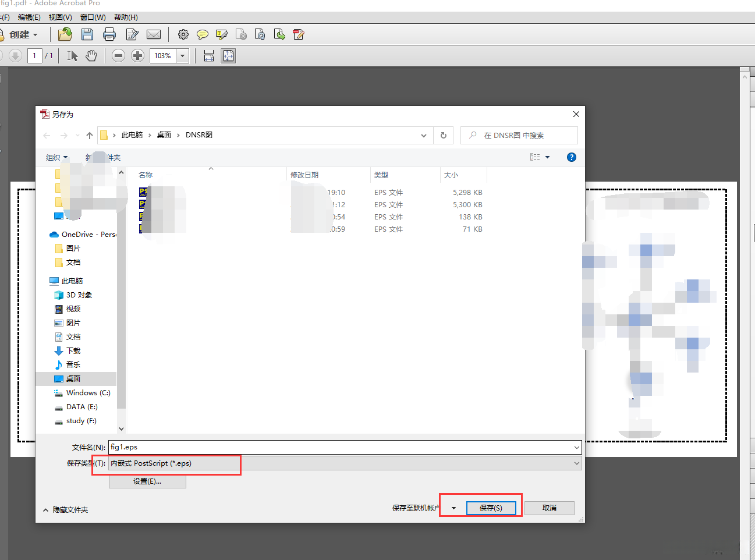The height and width of the screenshot is (560, 755).
Task: Select Windows (C:) drive in folder tree
Action: coord(82,393)
